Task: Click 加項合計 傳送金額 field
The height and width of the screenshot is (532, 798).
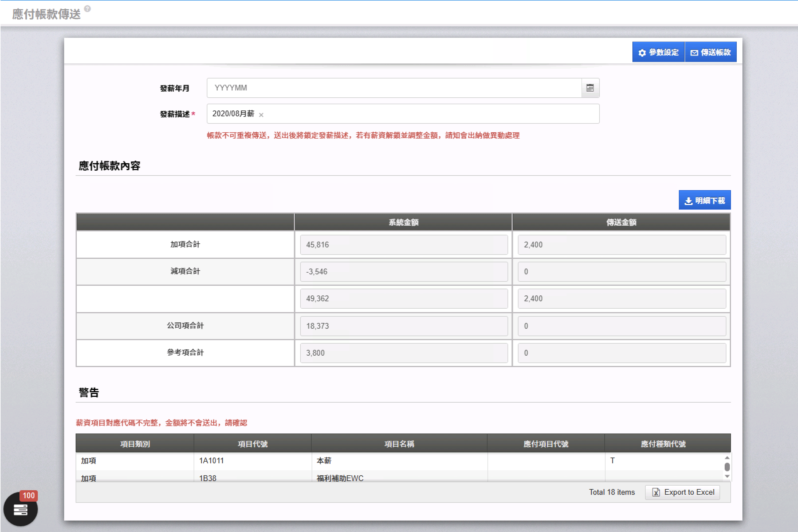Action: pos(622,245)
